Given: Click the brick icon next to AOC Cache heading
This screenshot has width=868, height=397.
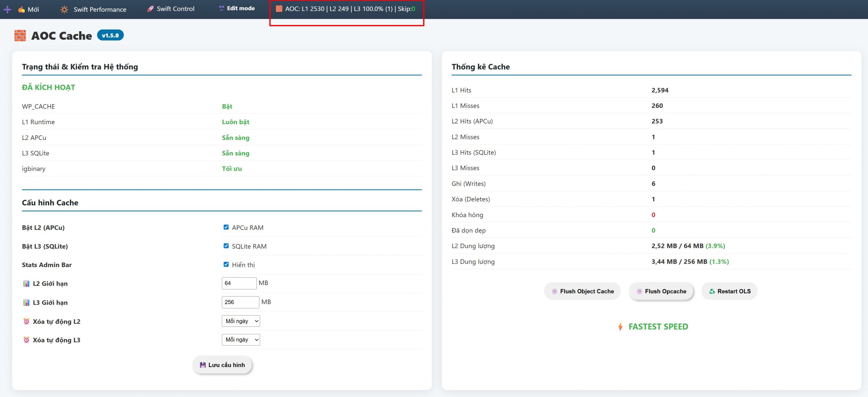Looking at the screenshot, I should [20, 35].
